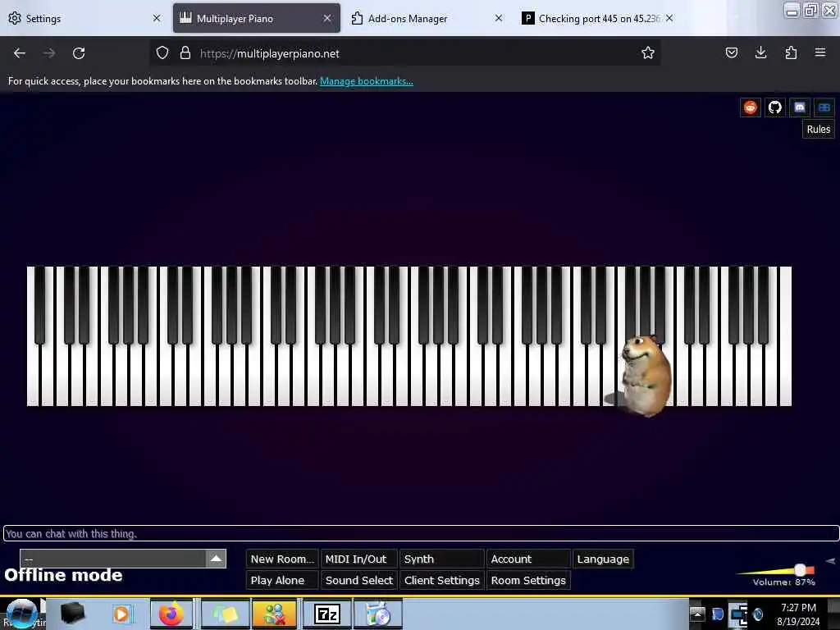
Task: Click the Manage bookmarks link
Action: click(x=367, y=81)
